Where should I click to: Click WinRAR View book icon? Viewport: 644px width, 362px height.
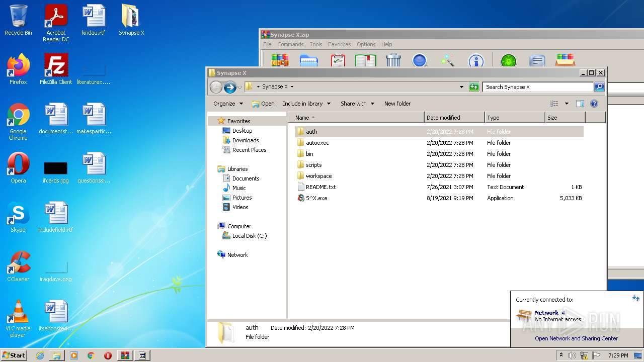coord(366,60)
